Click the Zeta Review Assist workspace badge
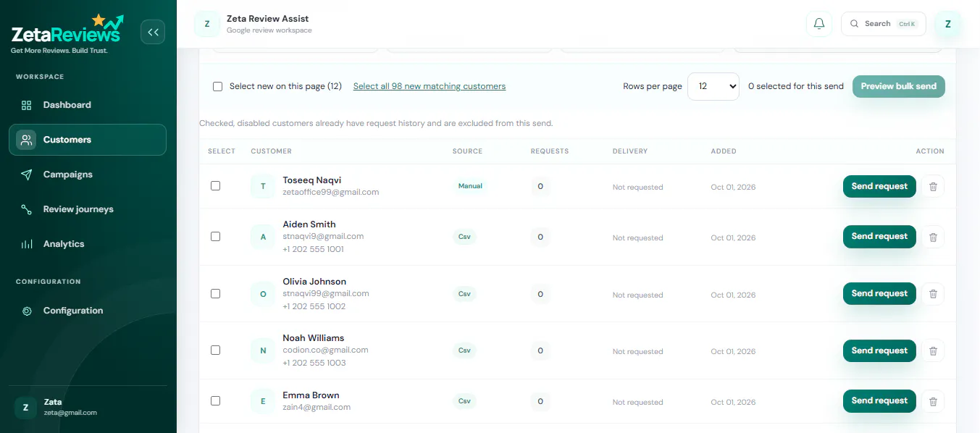Viewport: 980px width, 433px height. tap(207, 24)
